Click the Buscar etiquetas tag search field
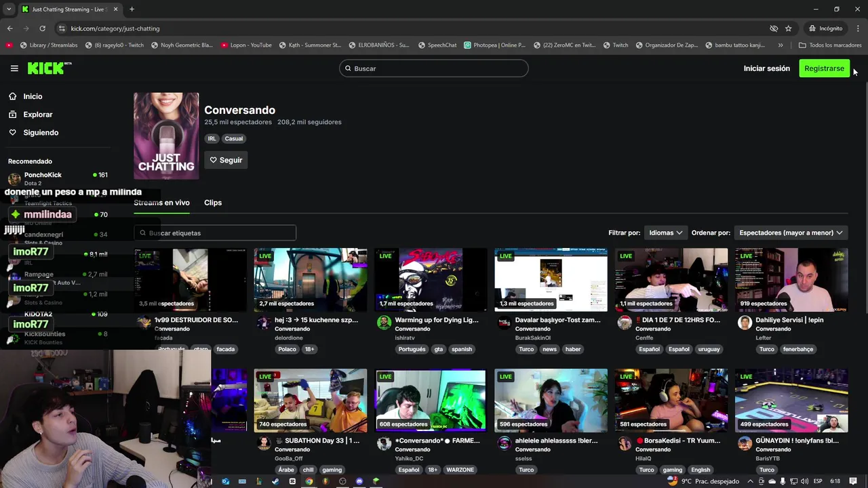 pos(215,232)
